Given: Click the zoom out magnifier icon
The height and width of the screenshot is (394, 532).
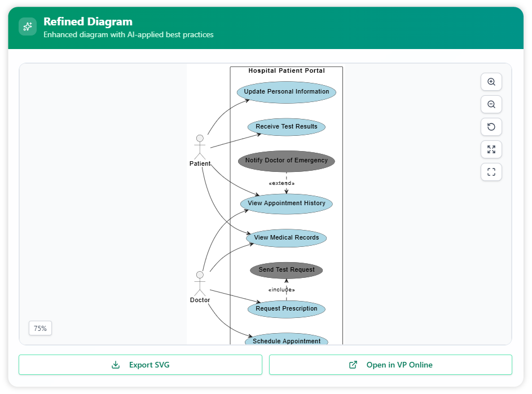Looking at the screenshot, I should (491, 104).
